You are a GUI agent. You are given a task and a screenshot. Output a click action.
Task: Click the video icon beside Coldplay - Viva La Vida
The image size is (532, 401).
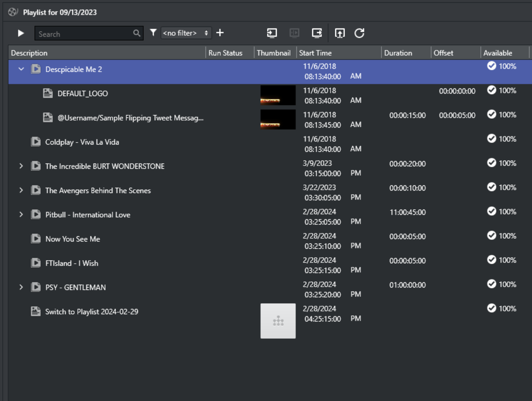tap(36, 142)
